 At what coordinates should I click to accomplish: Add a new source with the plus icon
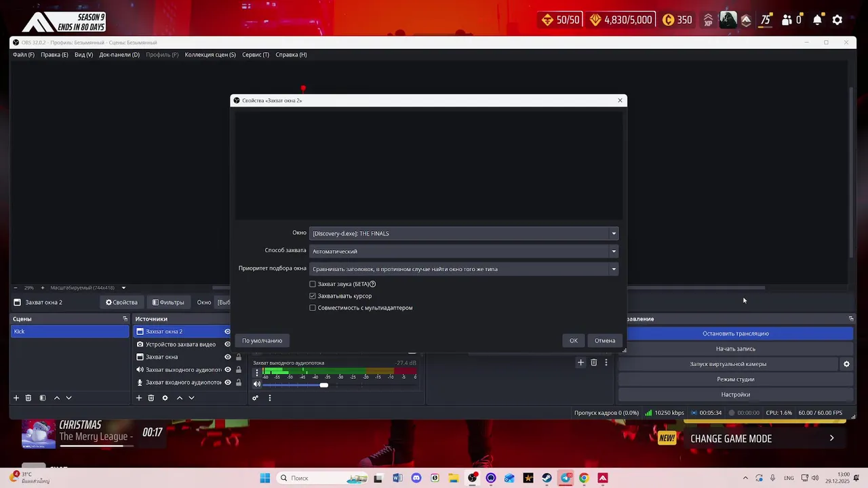139,398
